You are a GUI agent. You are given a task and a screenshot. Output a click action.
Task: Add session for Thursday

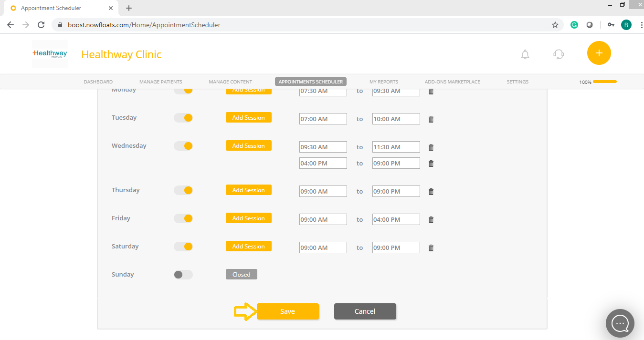click(249, 190)
